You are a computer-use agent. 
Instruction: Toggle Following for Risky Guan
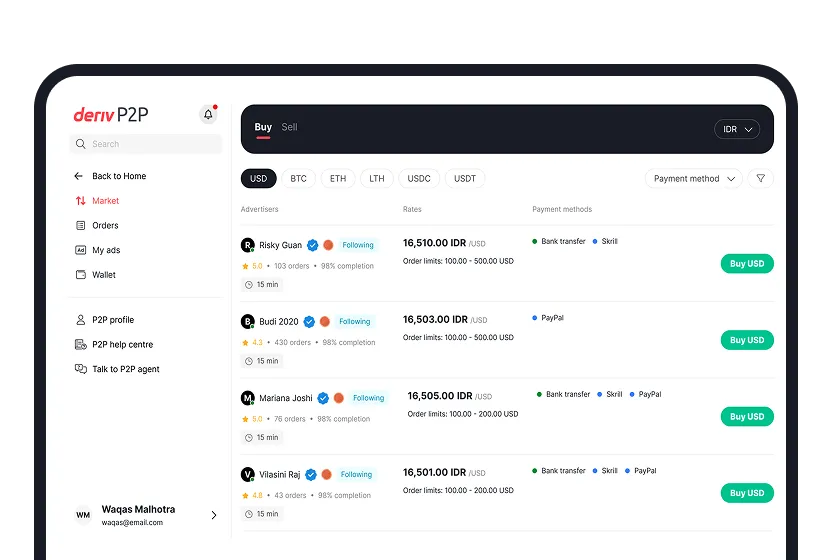point(358,245)
